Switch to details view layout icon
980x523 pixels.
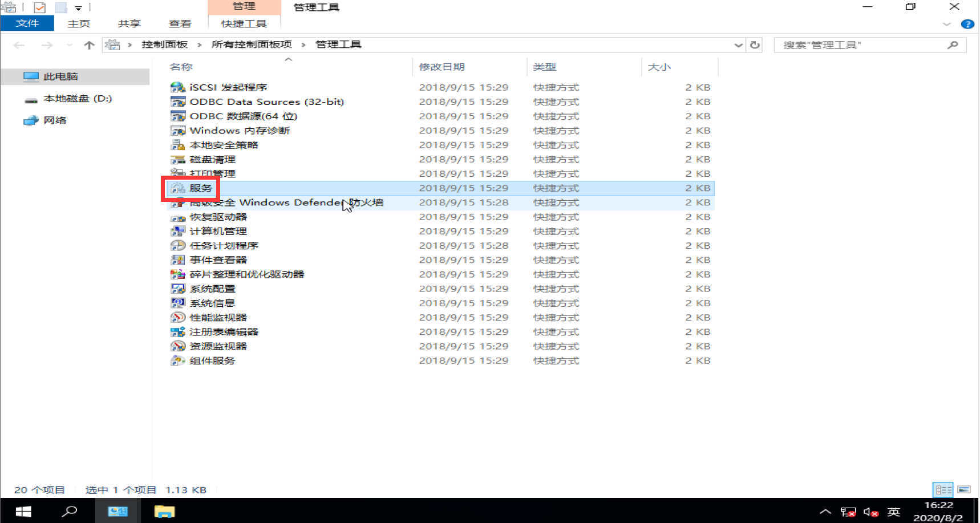[943, 489]
